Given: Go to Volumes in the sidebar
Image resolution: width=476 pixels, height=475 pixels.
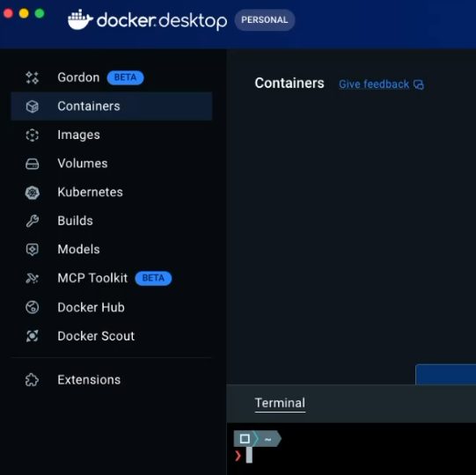Looking at the screenshot, I should tap(112, 164).
